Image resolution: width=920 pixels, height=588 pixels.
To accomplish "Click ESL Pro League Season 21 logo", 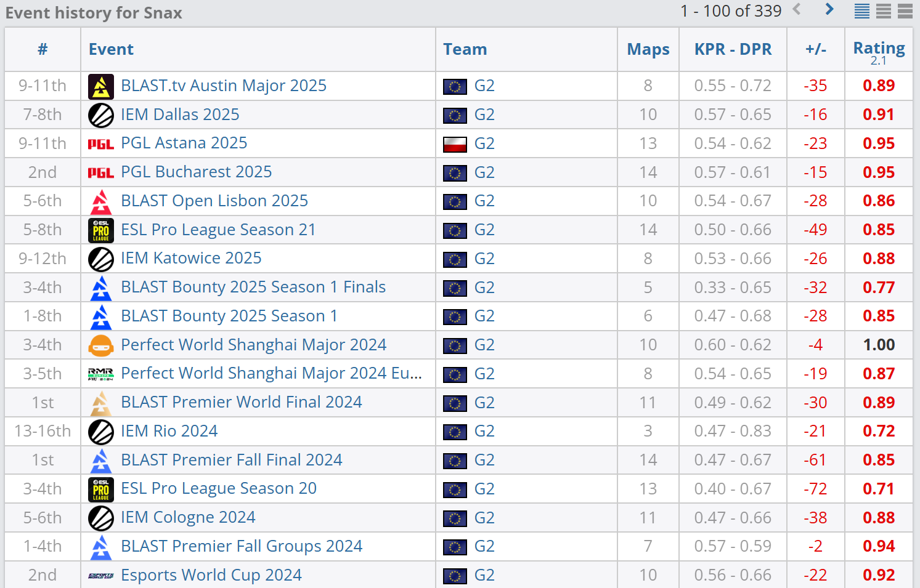I will (101, 230).
